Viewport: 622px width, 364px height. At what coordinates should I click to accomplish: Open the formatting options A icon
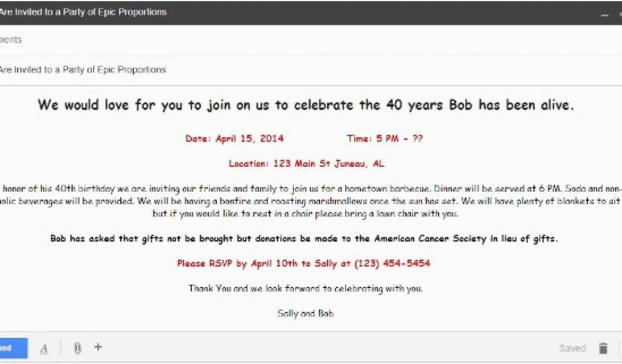(44, 349)
